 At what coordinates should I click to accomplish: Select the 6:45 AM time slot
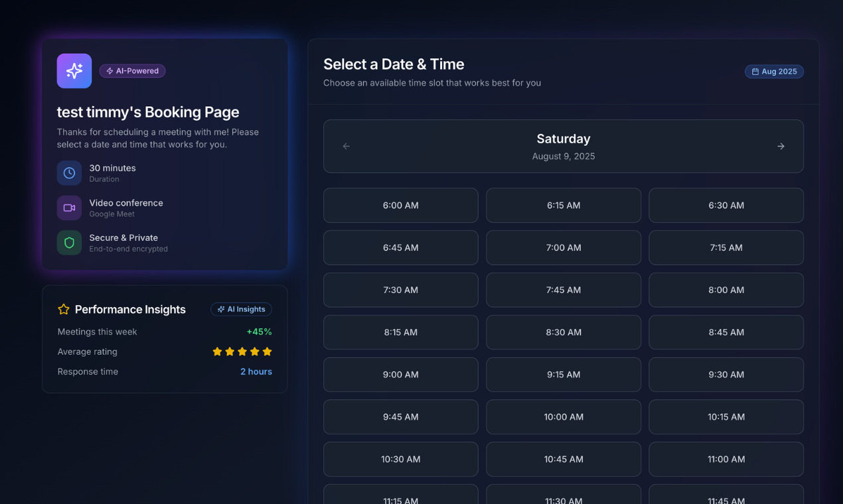(400, 248)
